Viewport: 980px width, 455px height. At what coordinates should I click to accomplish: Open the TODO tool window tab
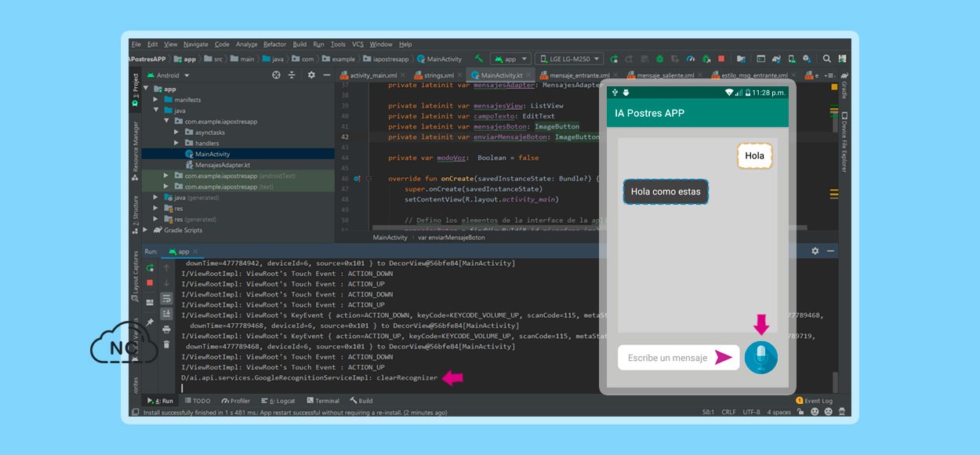point(197,401)
